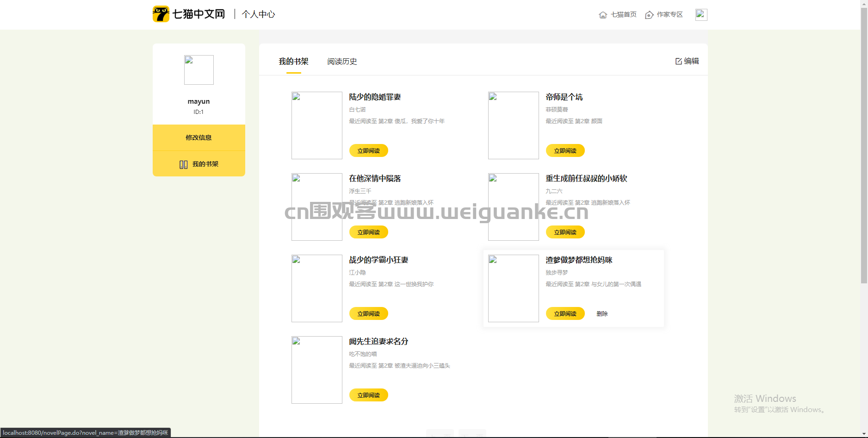868x438 pixels.
Task: Click the bookshelf icon in the sidebar
Action: click(184, 164)
